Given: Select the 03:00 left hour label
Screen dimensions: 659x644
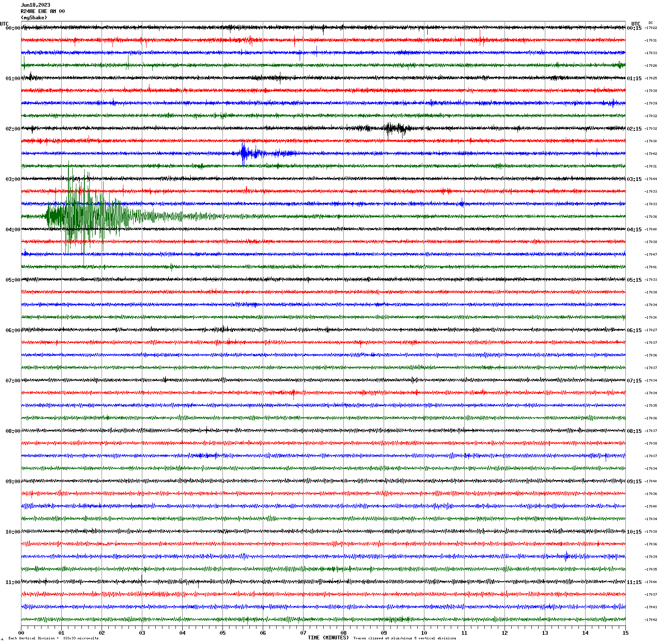Looking at the screenshot, I should tap(13, 179).
